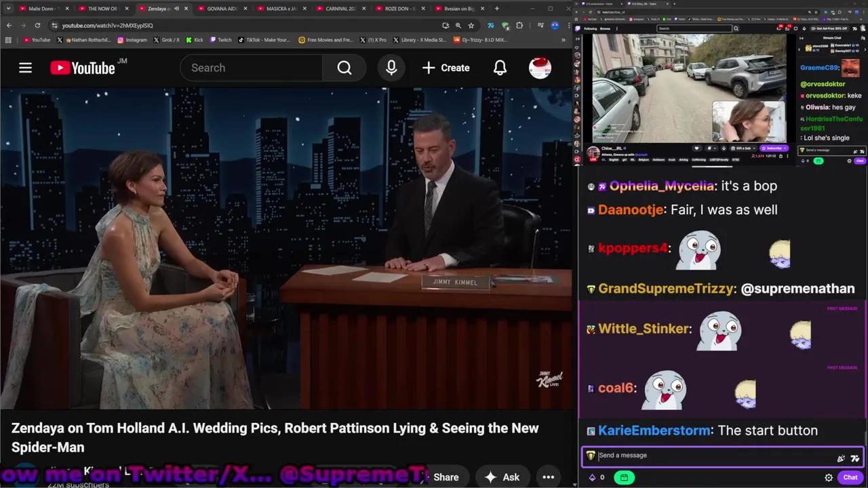Open the apps grid in bookmarks bar
Viewport: 868px width, 488px height.
8,40
